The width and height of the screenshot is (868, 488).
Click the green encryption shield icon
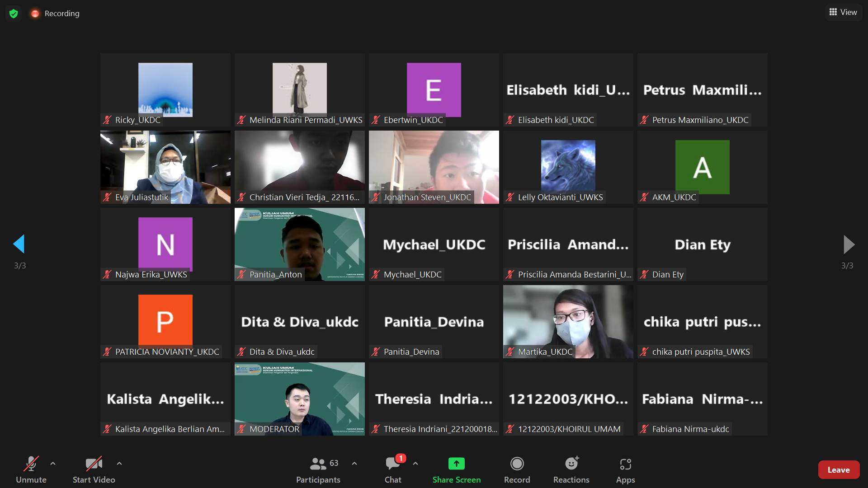[x=14, y=14]
